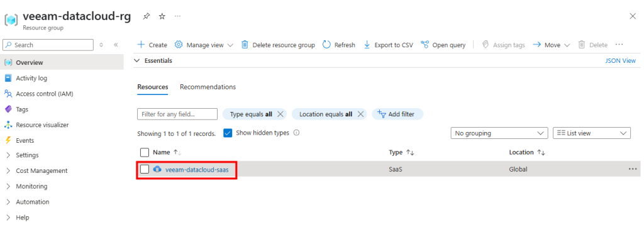Toggle the Show hidden types checkbox
Screen dimensions: 644x227
(228, 133)
